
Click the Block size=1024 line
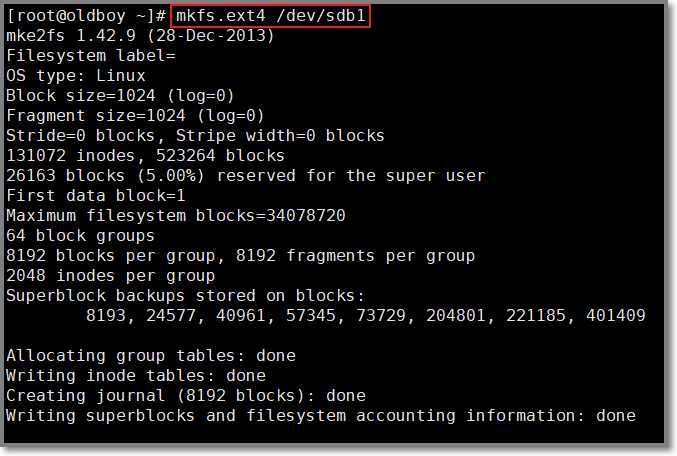[x=120, y=95]
